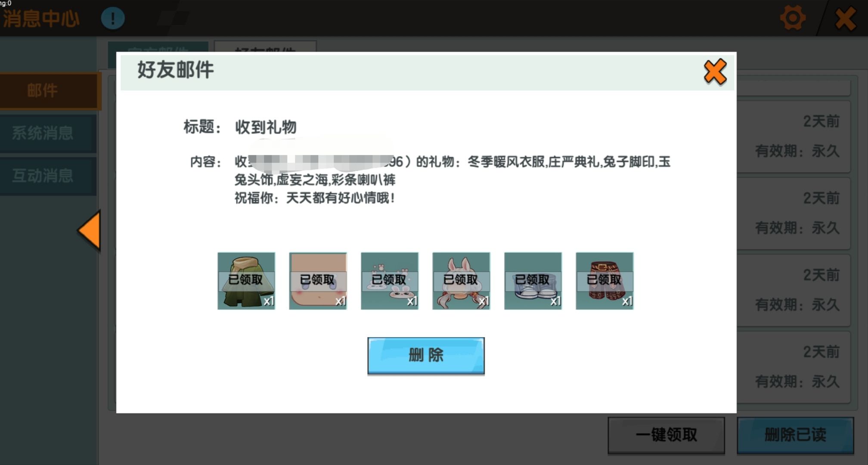Collapse the sidebar with the orange left arrow
868x465 pixels.
click(x=90, y=230)
